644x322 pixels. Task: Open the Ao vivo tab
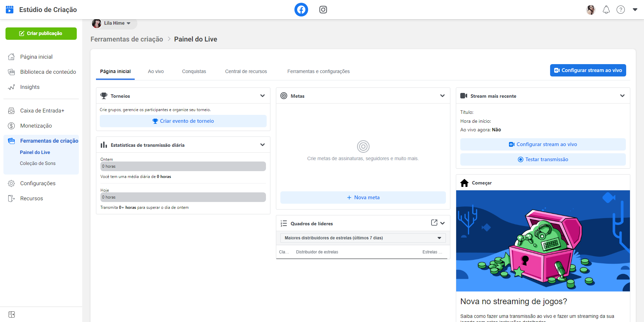pos(156,71)
